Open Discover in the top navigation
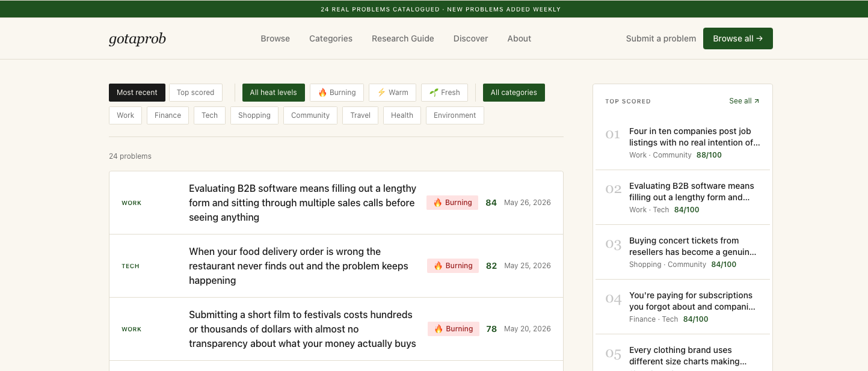This screenshot has width=868, height=371. 471,38
